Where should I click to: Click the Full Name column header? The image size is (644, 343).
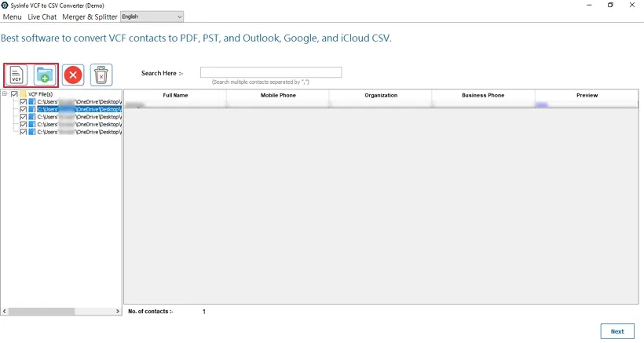coord(175,95)
